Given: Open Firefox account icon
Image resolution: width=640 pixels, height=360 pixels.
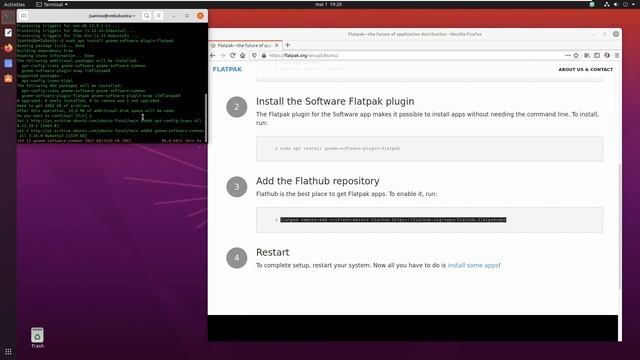Looking at the screenshot, I should (607, 56).
